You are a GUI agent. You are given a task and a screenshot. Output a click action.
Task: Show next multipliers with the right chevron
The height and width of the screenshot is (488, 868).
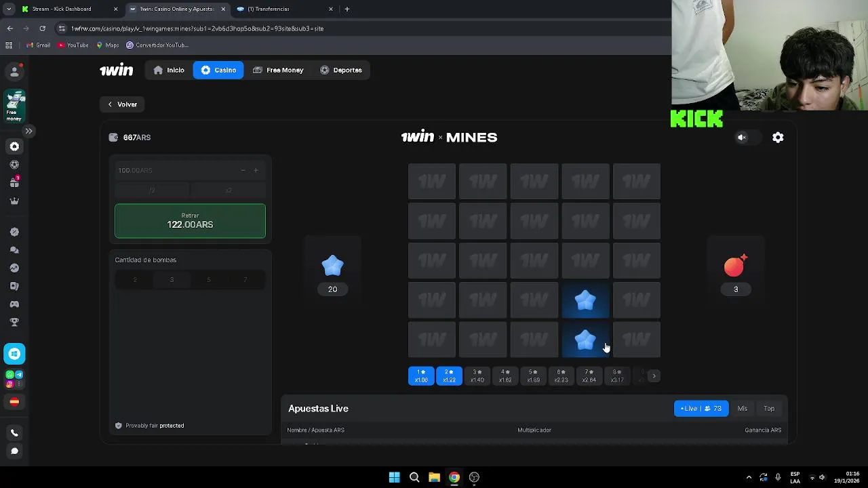654,376
